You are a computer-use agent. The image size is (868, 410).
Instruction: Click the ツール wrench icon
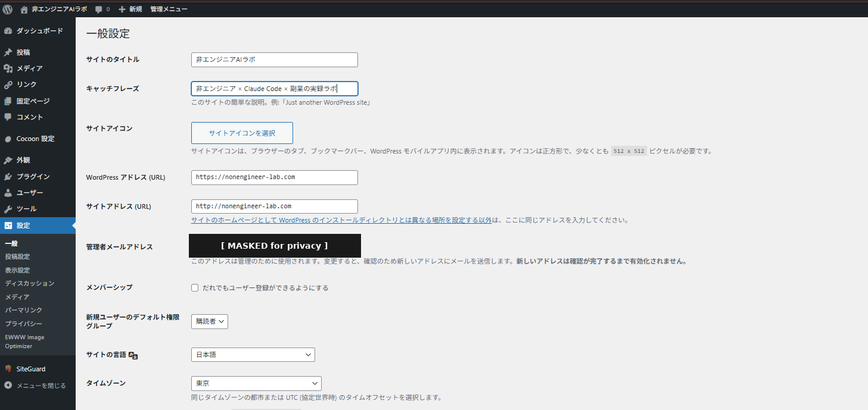click(x=8, y=209)
